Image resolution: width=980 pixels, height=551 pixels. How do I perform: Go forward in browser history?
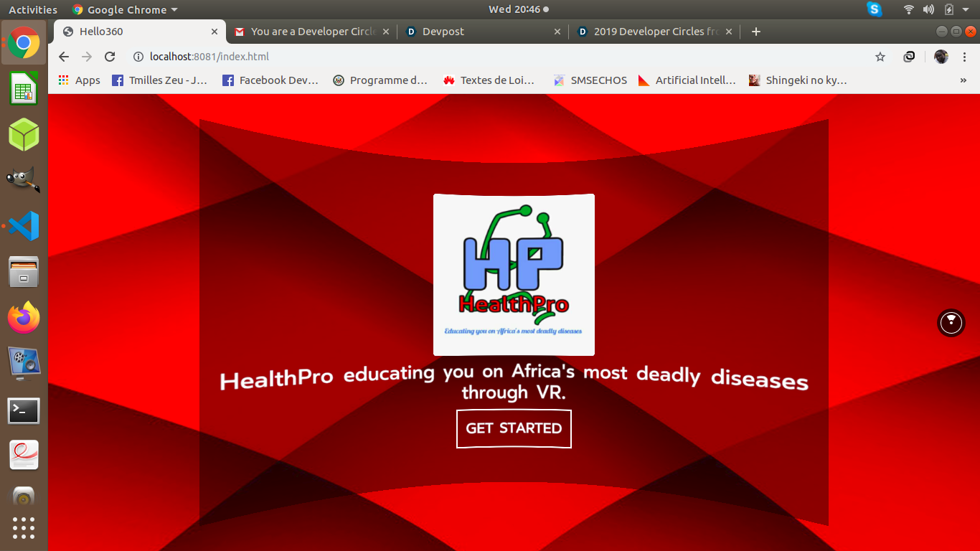87,57
